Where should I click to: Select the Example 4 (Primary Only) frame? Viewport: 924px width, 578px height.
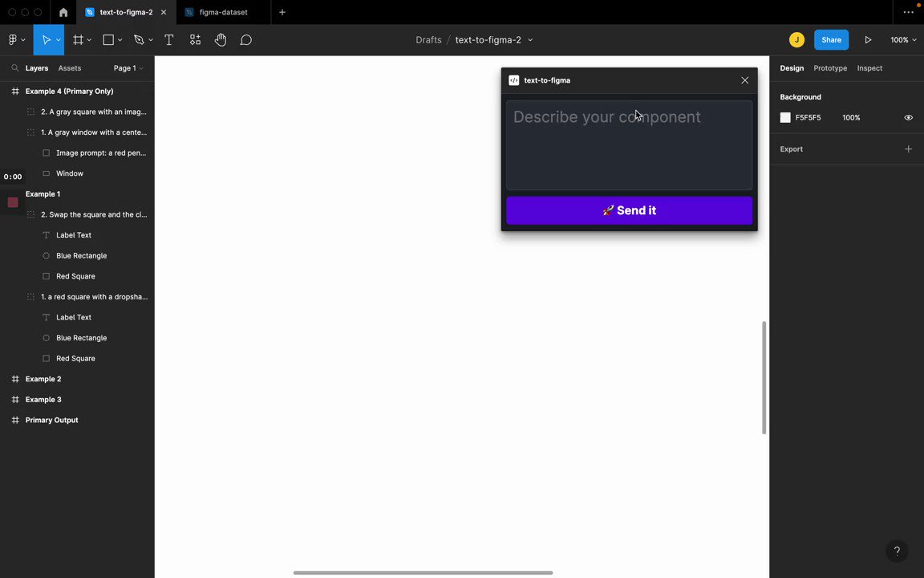(77, 92)
